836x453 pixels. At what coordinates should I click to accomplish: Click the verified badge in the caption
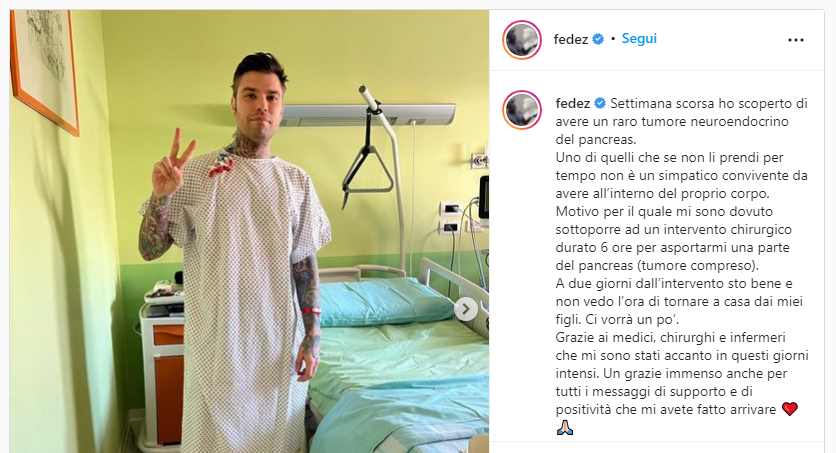[x=600, y=103]
